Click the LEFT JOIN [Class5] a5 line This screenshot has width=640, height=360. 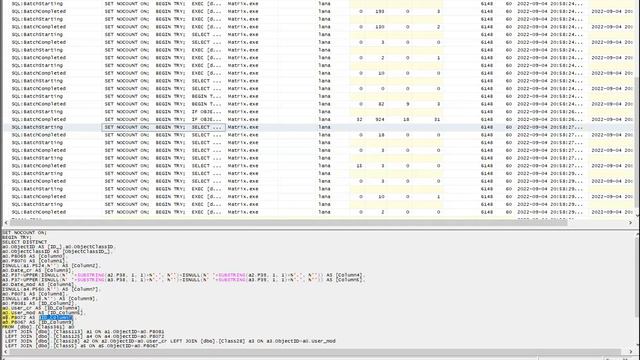[x=82, y=346]
